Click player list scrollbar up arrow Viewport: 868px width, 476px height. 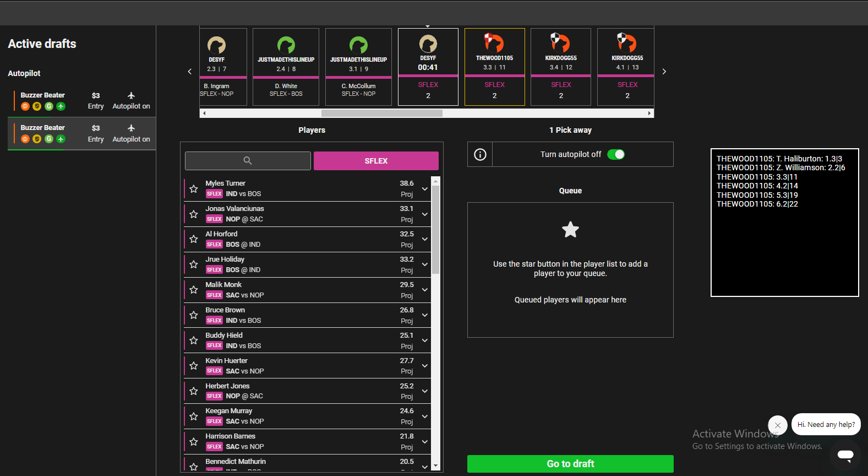[x=435, y=181]
